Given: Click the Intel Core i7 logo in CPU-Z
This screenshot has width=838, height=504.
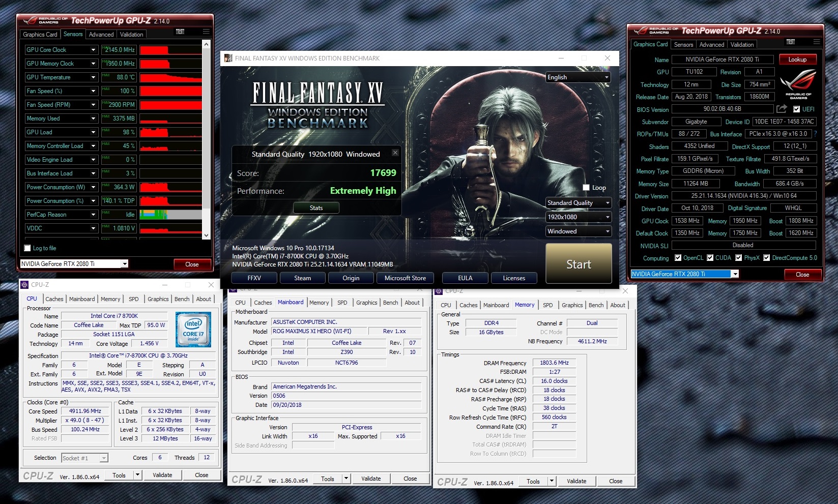Looking at the screenshot, I should [x=193, y=330].
